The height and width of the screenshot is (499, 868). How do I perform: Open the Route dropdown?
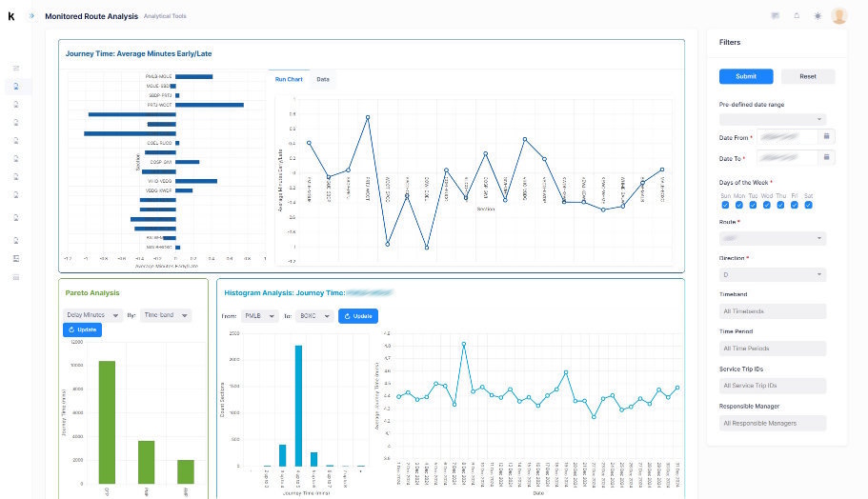(772, 238)
